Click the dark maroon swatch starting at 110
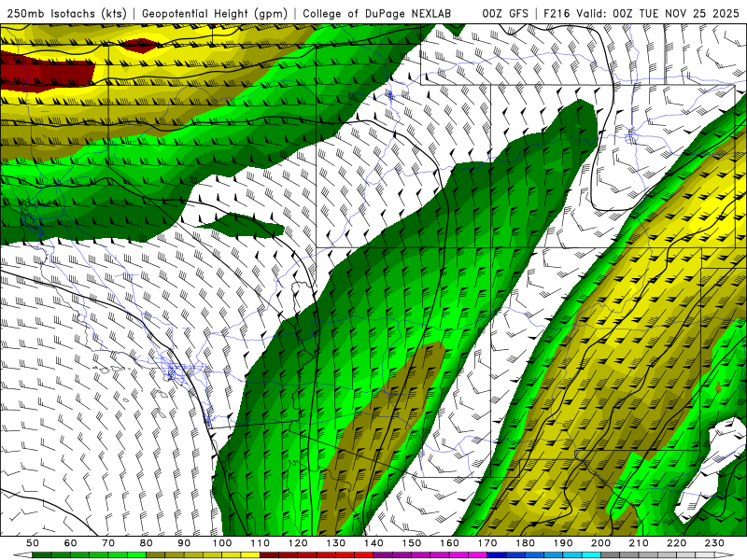 point(269,555)
